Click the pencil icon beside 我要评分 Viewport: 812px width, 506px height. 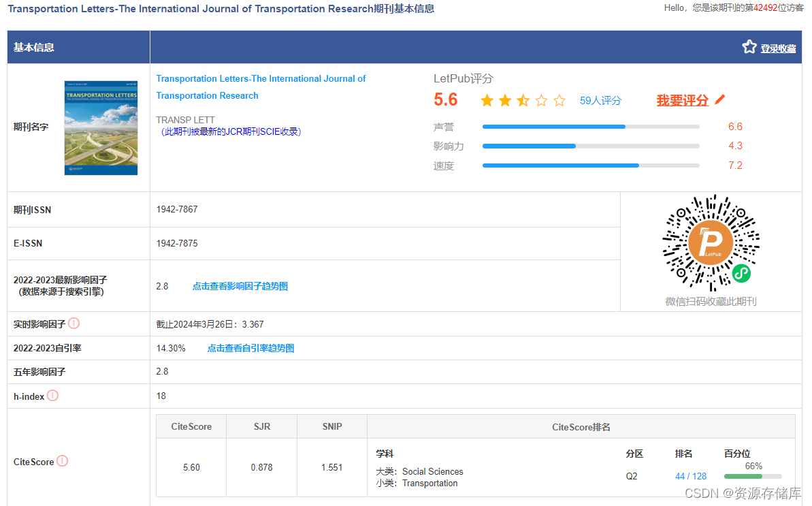point(720,99)
